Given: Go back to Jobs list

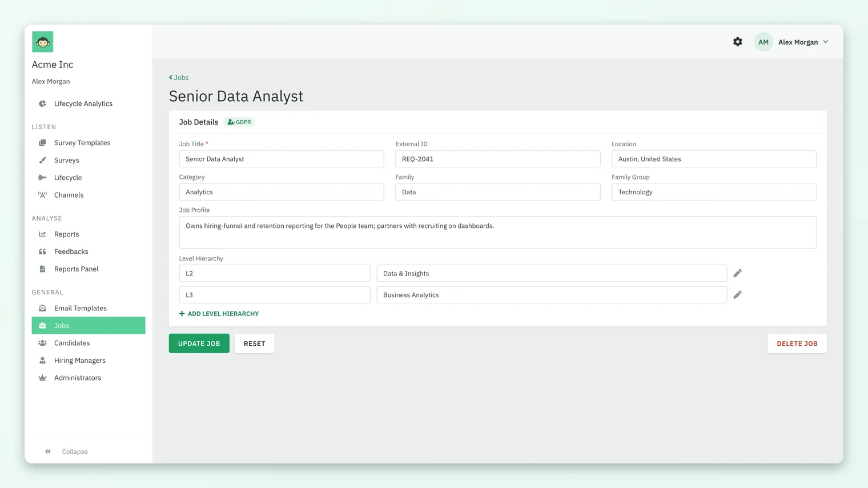Looking at the screenshot, I should pyautogui.click(x=179, y=77).
